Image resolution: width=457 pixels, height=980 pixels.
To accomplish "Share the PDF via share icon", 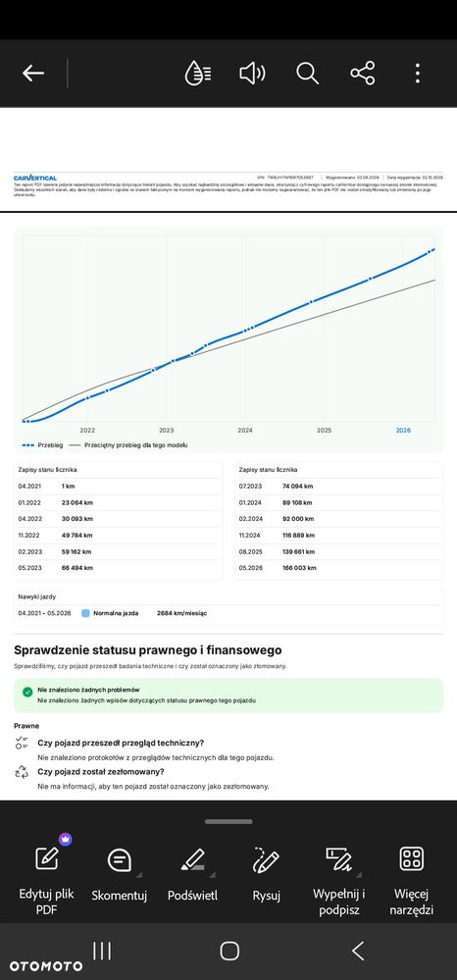I will coord(363,74).
